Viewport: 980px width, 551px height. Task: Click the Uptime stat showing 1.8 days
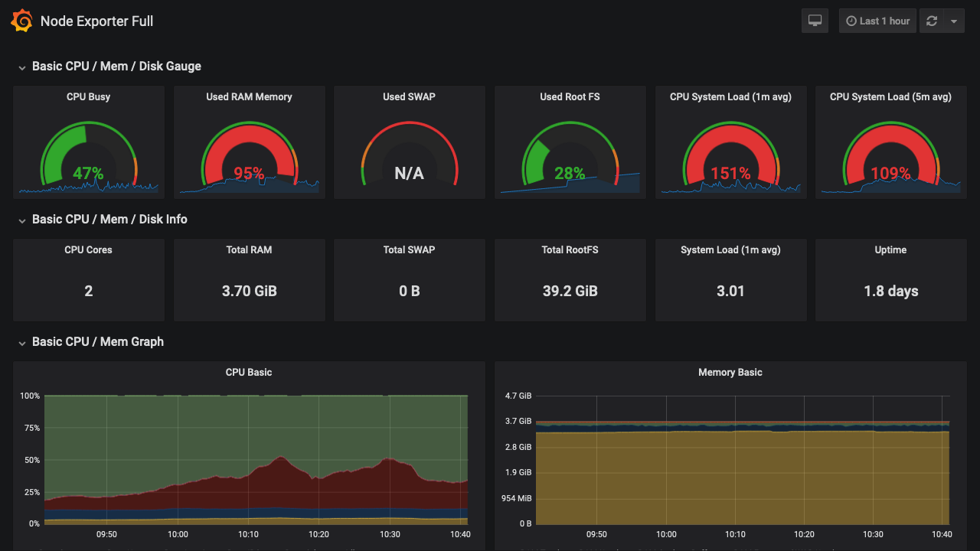pyautogui.click(x=890, y=291)
